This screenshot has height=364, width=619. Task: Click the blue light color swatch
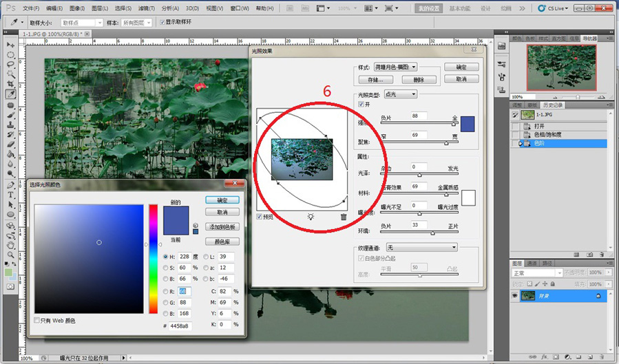pos(468,124)
